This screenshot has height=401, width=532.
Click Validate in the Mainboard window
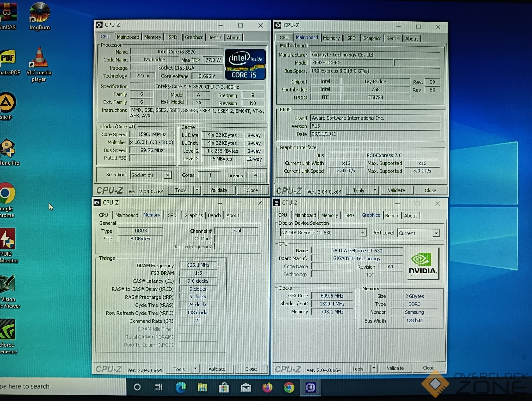[396, 190]
